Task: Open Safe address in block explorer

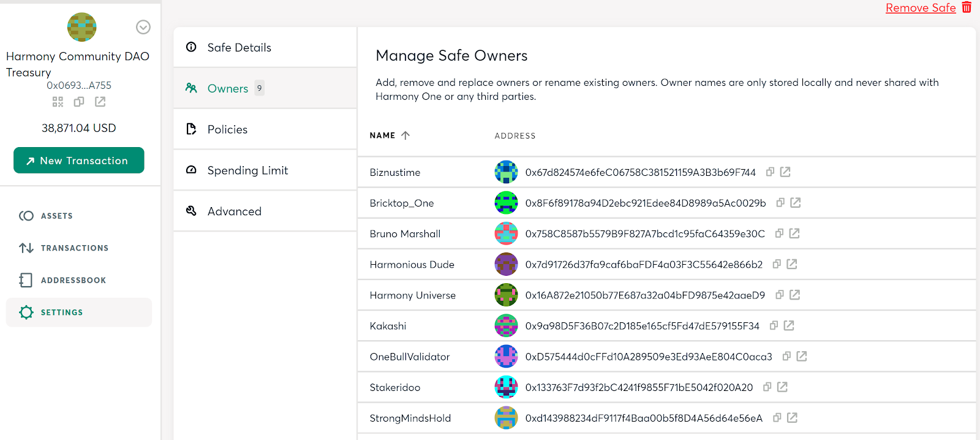Action: pos(100,102)
